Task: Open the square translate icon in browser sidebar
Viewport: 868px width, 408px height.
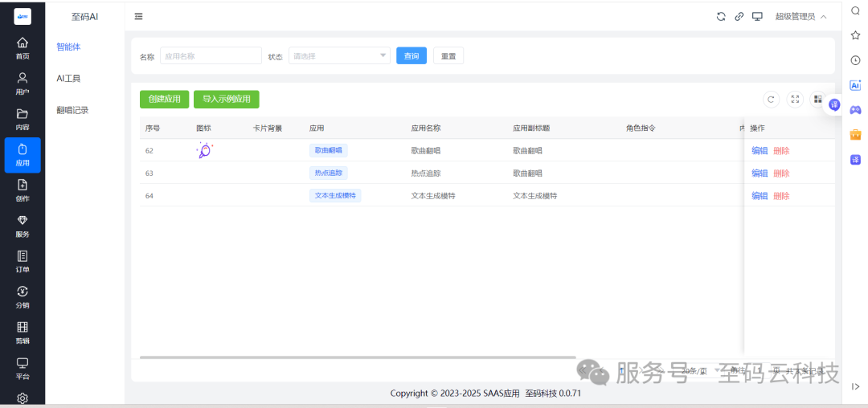Action: click(855, 160)
